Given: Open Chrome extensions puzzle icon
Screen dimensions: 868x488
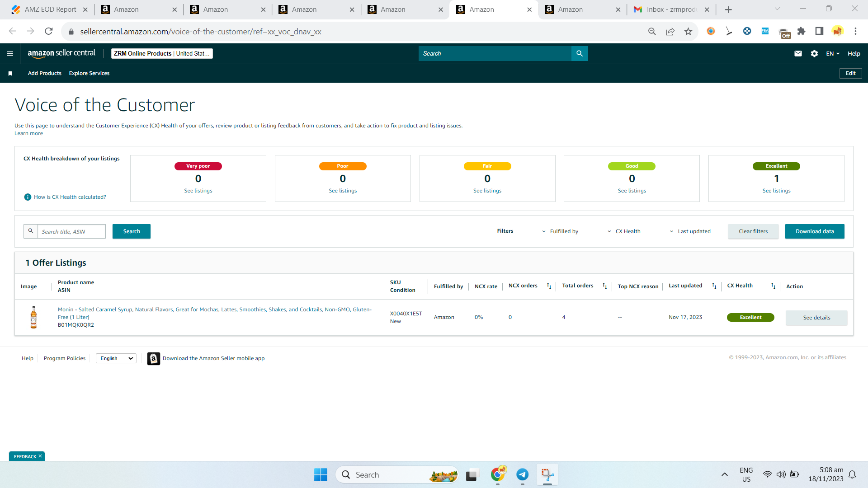Looking at the screenshot, I should (801, 31).
